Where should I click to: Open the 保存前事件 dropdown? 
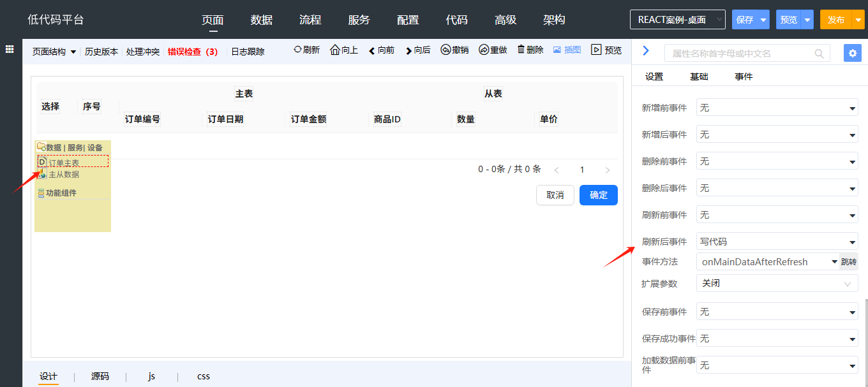(777, 312)
